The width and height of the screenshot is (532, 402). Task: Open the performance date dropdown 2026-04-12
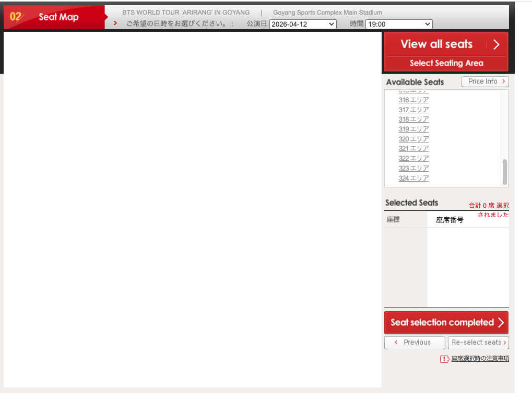303,24
